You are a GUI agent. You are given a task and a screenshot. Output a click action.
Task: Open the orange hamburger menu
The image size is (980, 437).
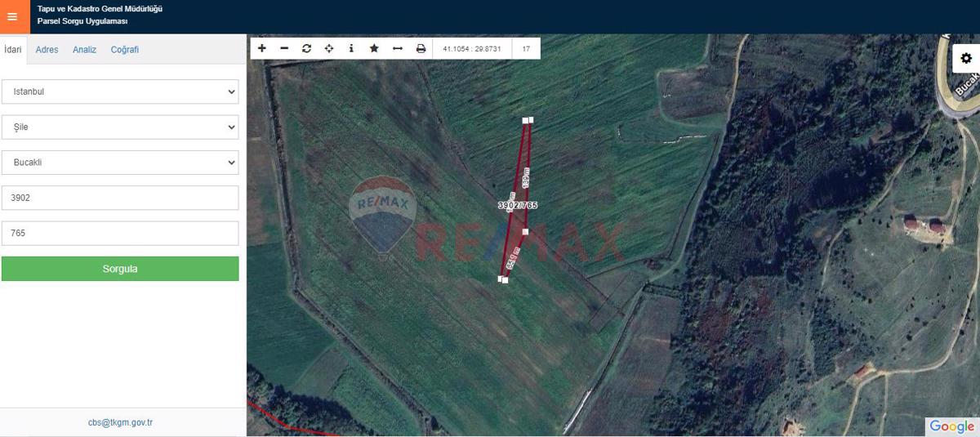coord(12,16)
